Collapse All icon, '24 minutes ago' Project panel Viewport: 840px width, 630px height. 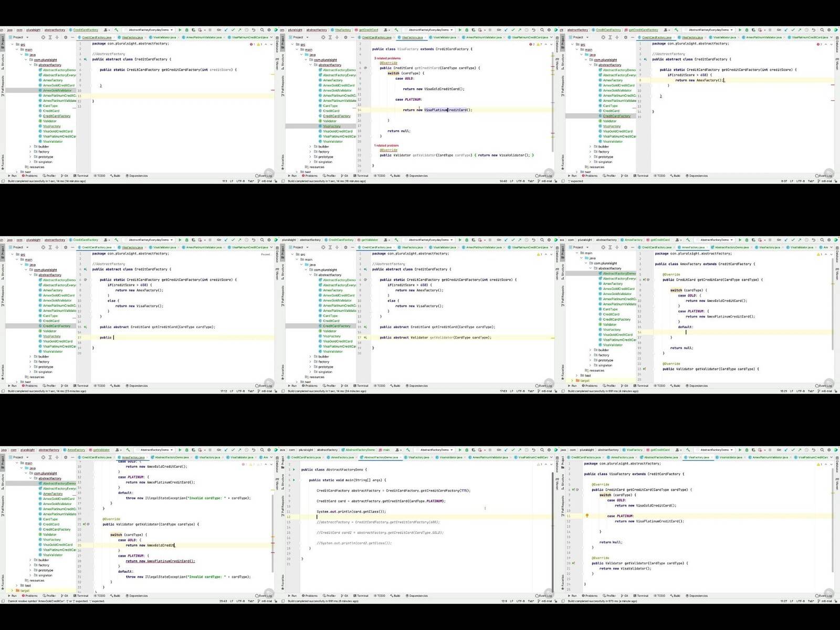pyautogui.click(x=337, y=247)
